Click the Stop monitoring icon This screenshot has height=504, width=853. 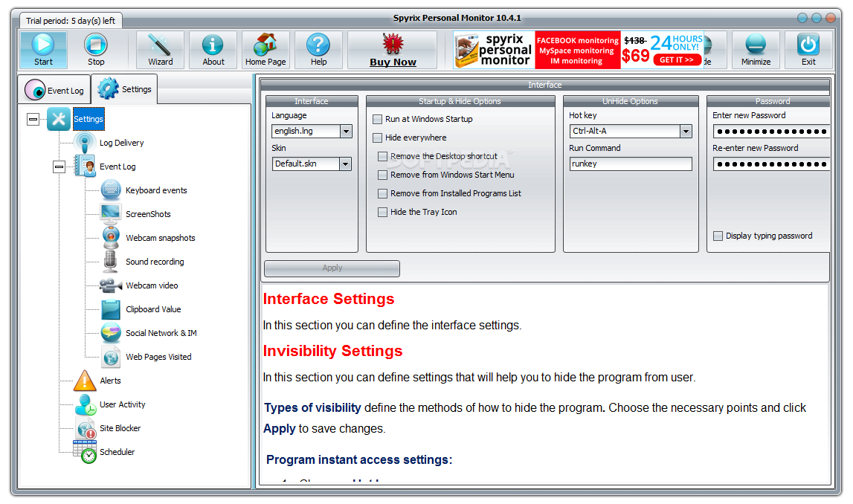[x=96, y=45]
